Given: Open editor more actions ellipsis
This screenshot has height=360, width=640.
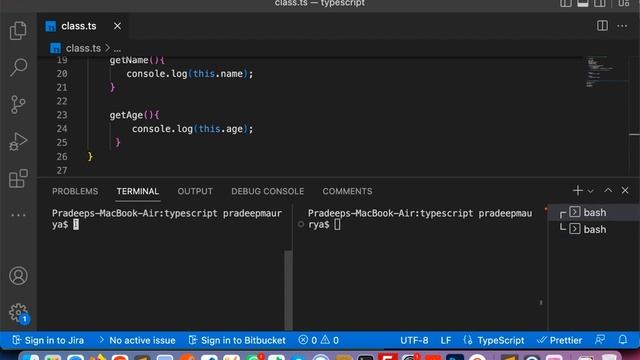Looking at the screenshot, I should (622, 26).
